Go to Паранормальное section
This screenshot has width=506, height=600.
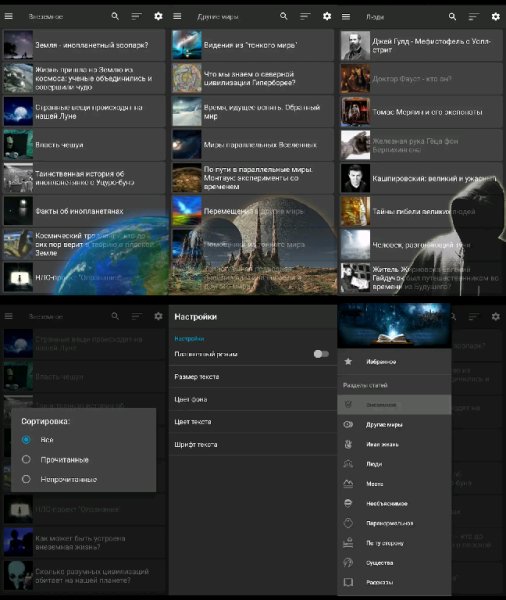tap(394, 523)
